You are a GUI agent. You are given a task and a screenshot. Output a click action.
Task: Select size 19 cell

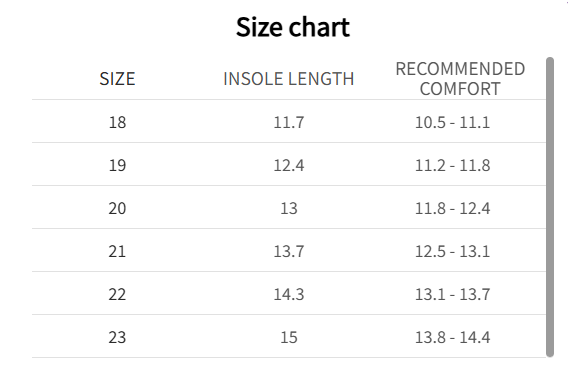click(117, 165)
